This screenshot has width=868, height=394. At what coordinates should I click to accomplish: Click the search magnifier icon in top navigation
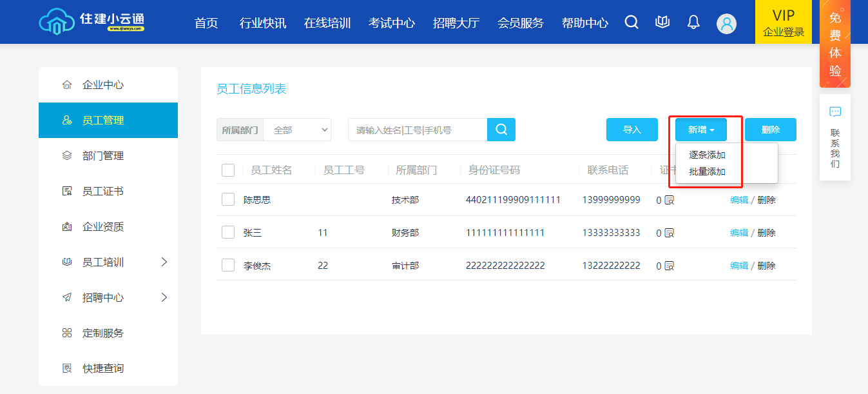tap(632, 23)
